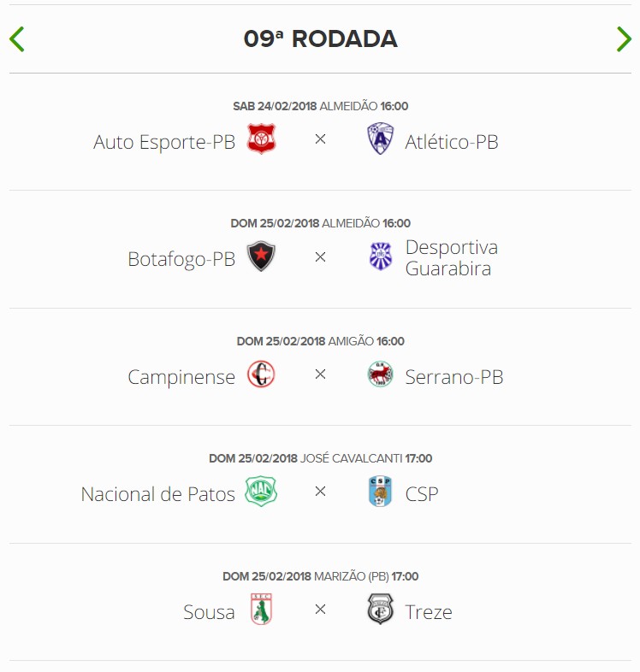Select the Desportiva Guarabira blue crest
Viewport: 640px width, 672px height.
tap(381, 256)
